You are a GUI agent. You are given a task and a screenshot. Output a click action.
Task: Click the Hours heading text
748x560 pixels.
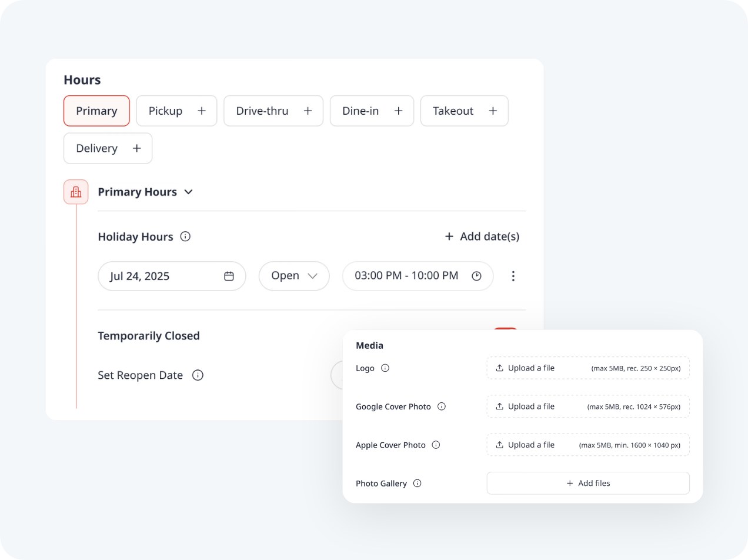click(82, 80)
